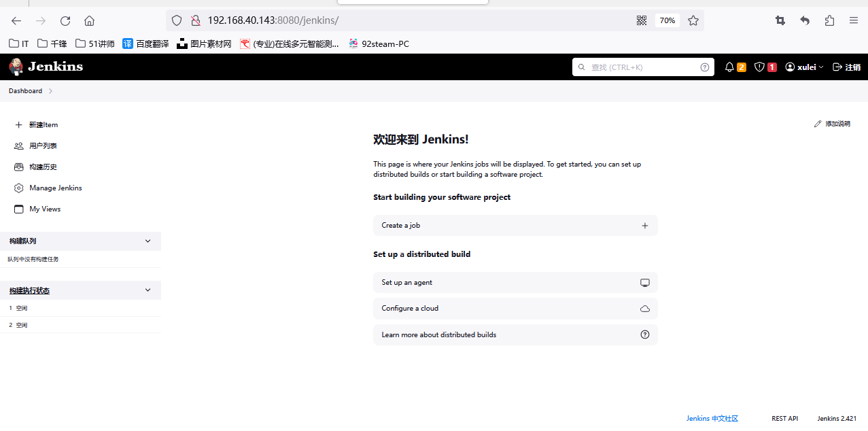
Task: Click the address bar URL
Action: click(273, 20)
